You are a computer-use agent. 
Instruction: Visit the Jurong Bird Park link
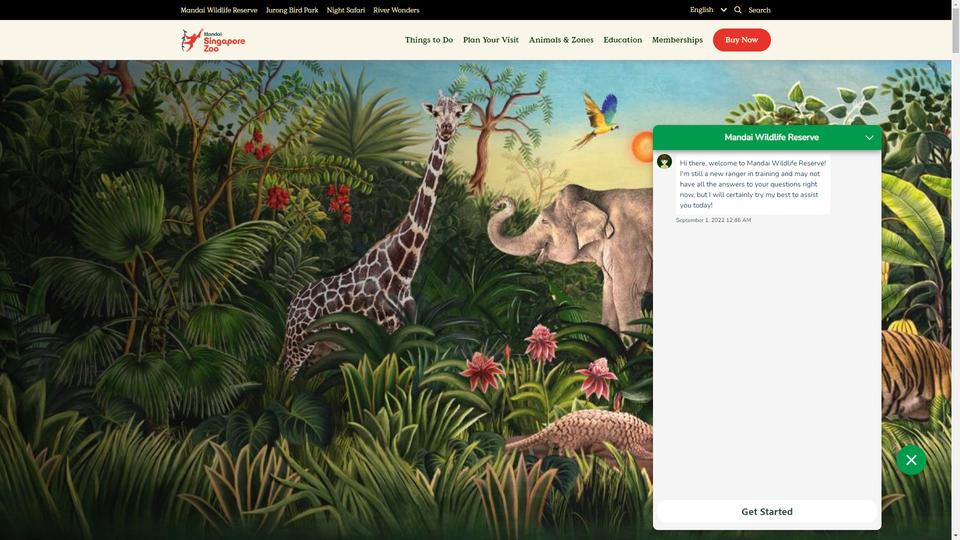292,10
